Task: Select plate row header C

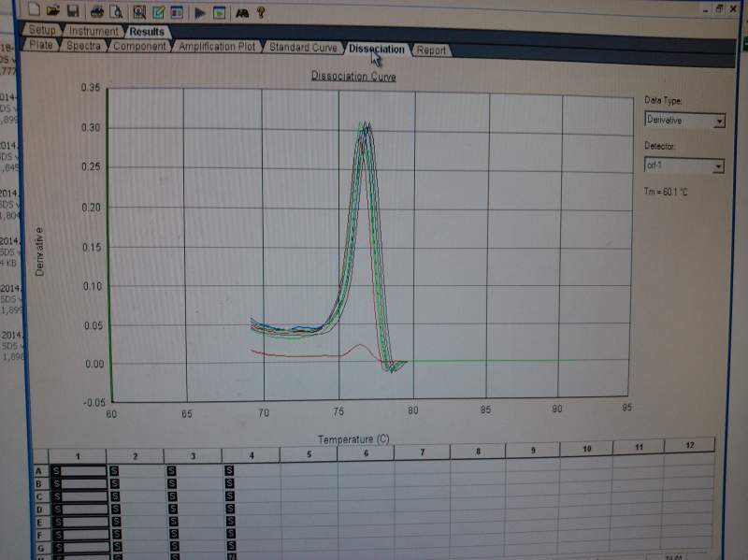Action: tap(40, 496)
